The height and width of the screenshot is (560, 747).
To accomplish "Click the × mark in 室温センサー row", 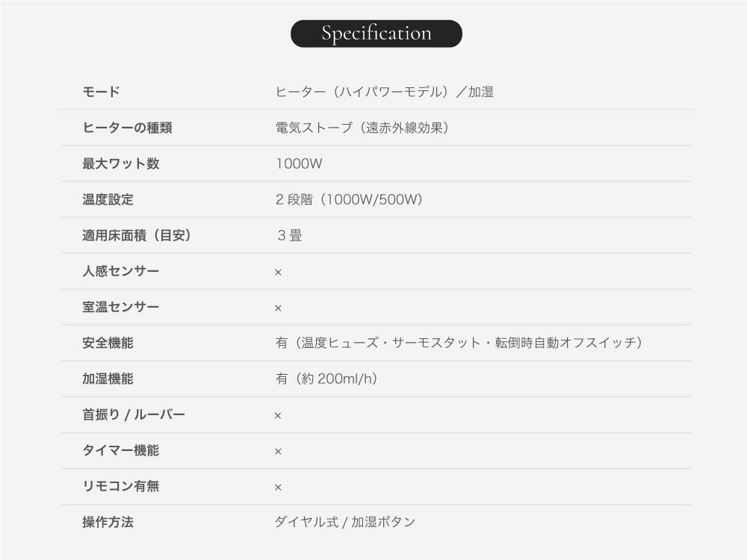I will (278, 308).
